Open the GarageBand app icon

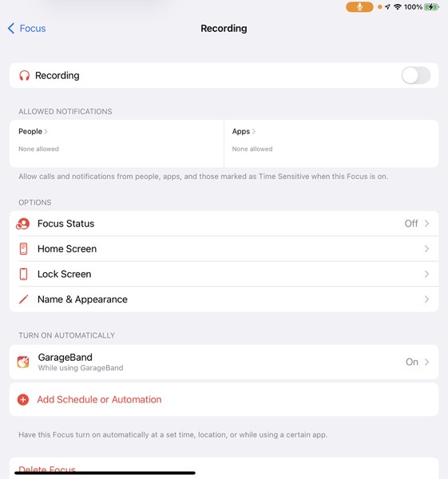[23, 362]
